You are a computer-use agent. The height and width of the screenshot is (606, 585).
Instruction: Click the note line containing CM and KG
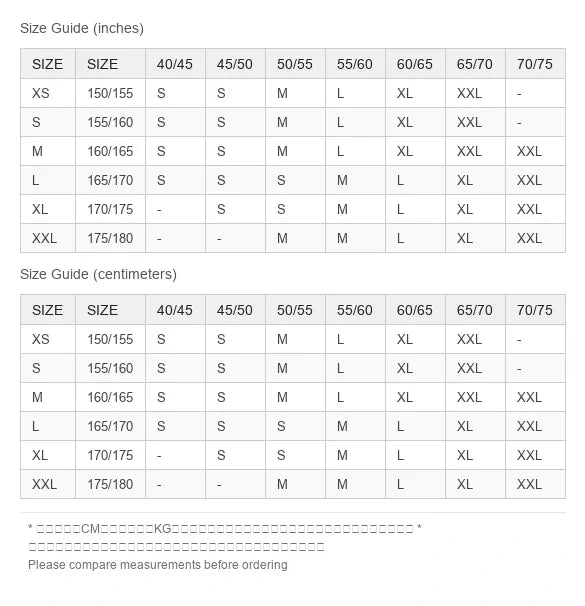224,528
